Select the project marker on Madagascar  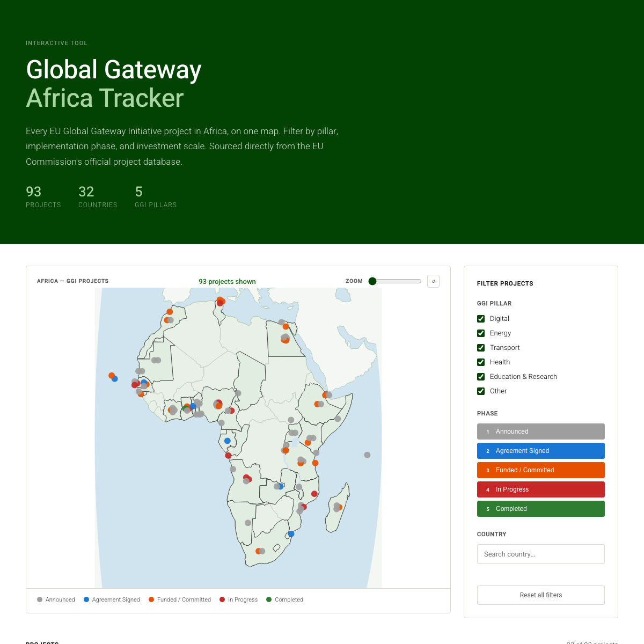point(338,506)
